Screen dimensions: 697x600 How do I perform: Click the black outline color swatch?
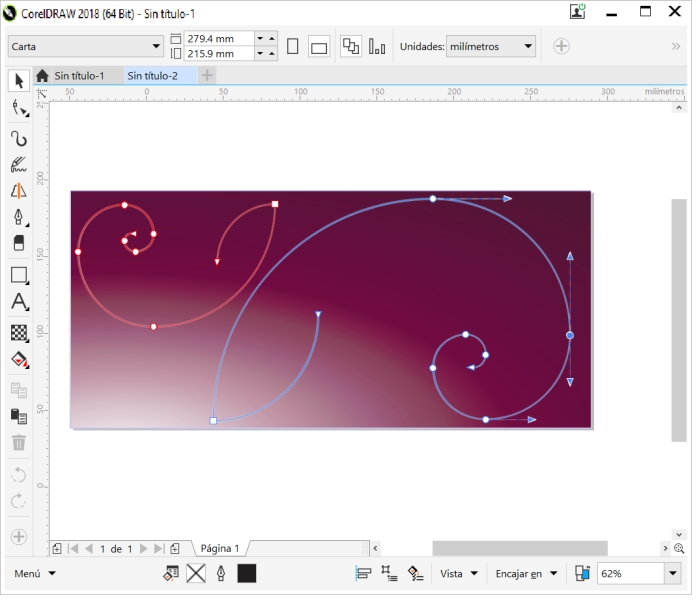(x=247, y=574)
